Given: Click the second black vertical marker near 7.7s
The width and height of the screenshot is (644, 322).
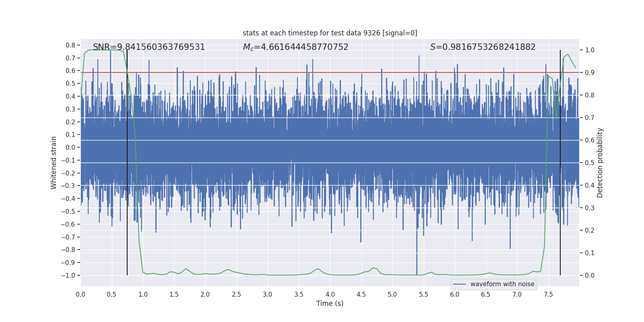Looking at the screenshot, I should 560,163.
